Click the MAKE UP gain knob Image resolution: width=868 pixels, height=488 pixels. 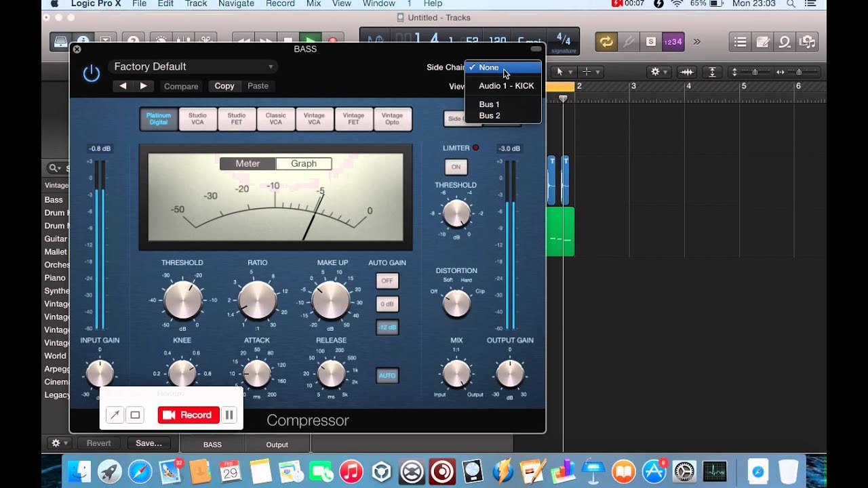point(331,300)
